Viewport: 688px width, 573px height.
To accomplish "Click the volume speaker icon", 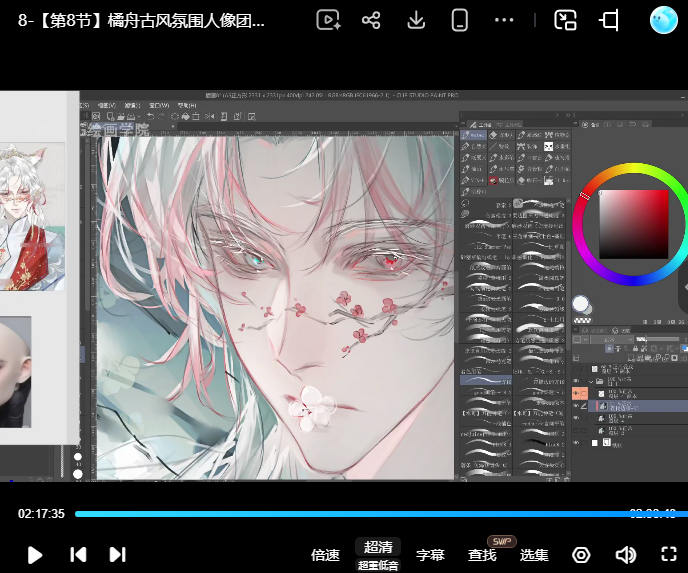I will (x=625, y=555).
